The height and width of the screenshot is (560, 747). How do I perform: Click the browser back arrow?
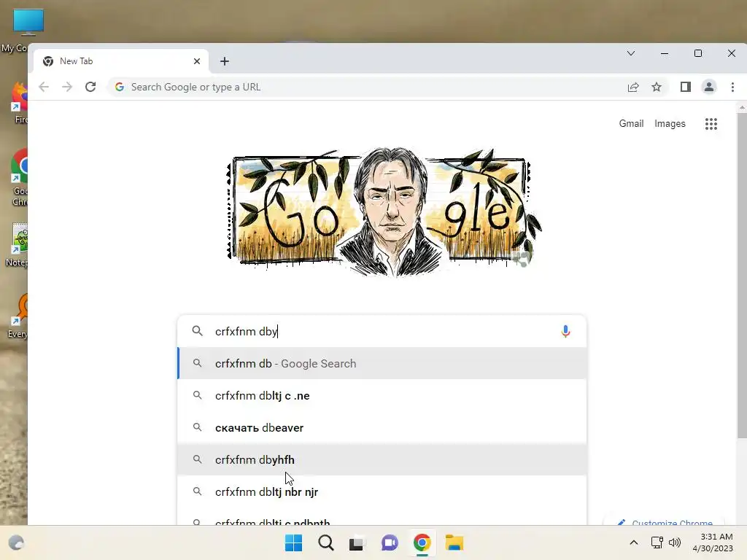[x=44, y=87]
